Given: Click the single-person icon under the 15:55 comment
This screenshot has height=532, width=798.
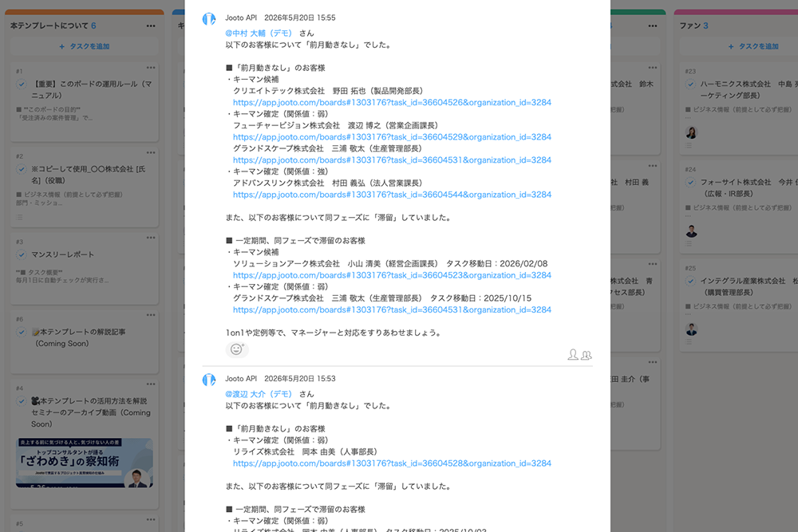Looking at the screenshot, I should [572, 354].
